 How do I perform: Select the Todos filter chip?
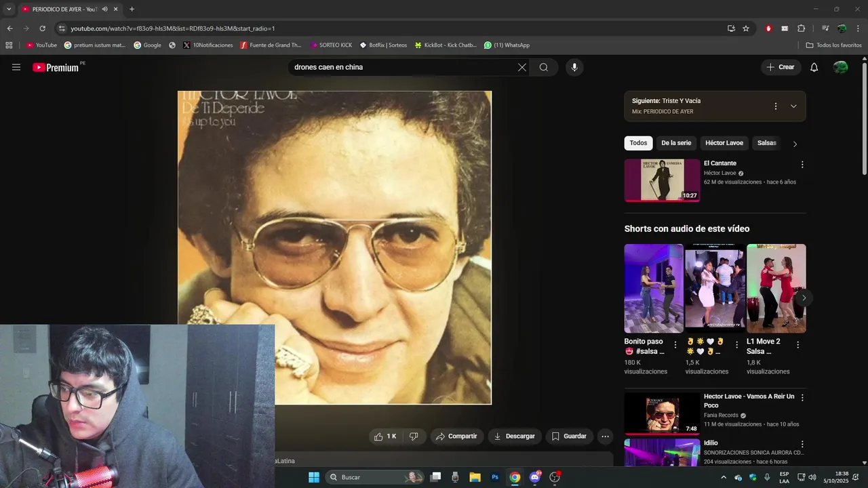click(x=638, y=143)
